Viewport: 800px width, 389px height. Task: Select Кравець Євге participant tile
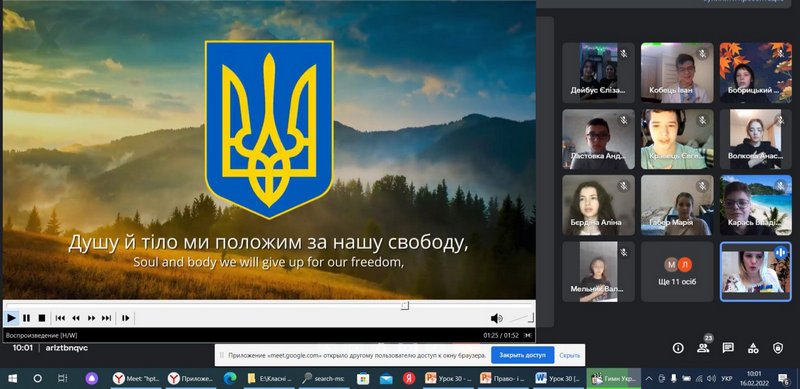pyautogui.click(x=677, y=139)
